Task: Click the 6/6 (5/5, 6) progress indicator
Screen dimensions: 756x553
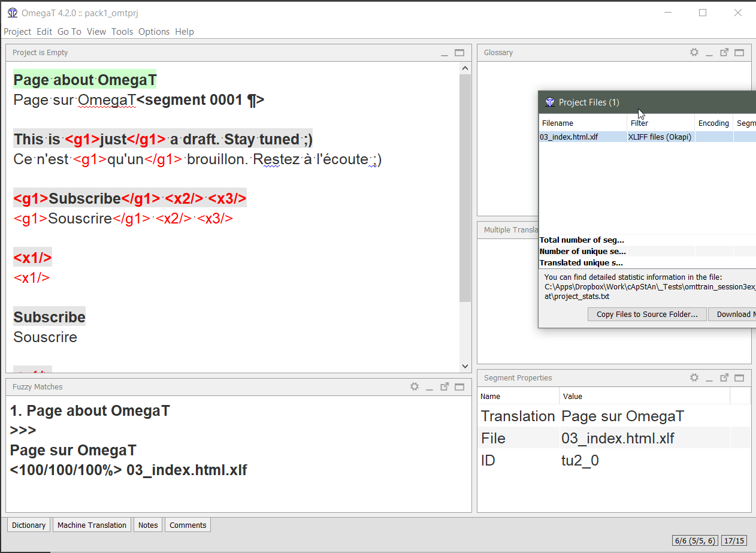Action: point(695,540)
